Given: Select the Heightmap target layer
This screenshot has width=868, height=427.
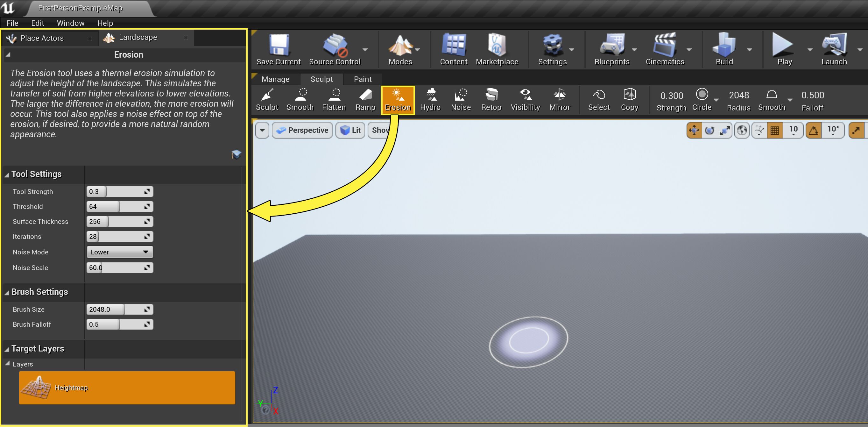Looking at the screenshot, I should (x=127, y=388).
